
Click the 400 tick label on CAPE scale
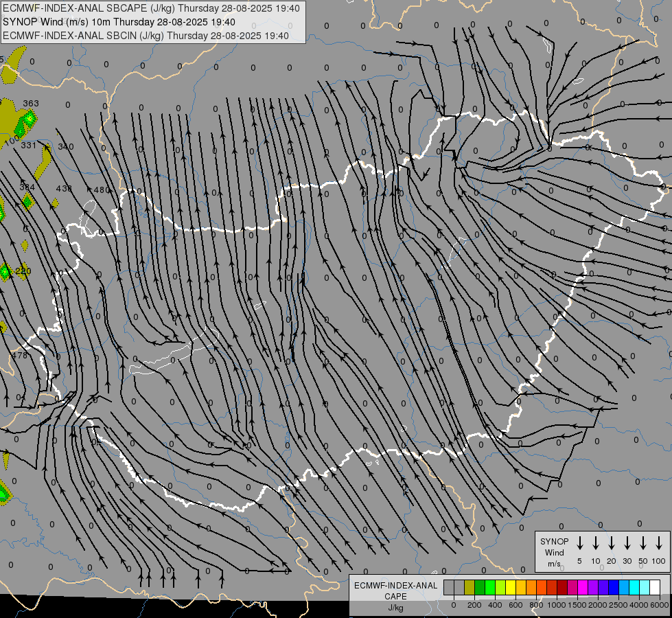pyautogui.click(x=495, y=605)
